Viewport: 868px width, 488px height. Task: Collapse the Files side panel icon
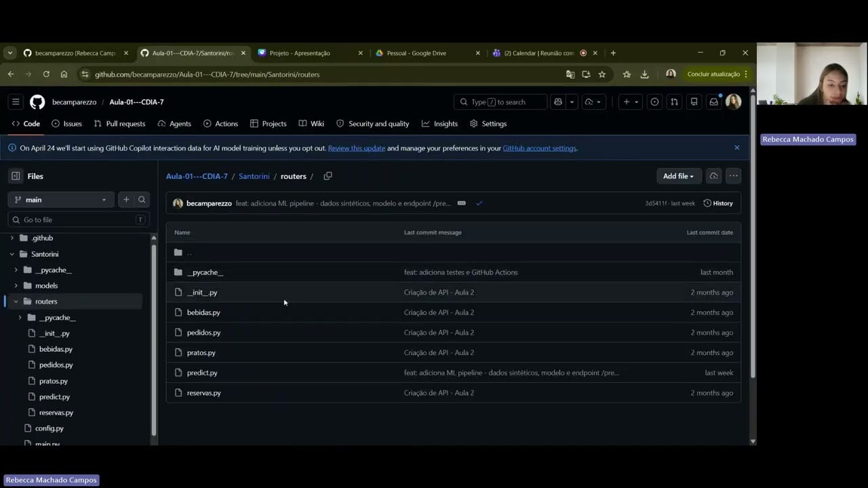point(16,176)
